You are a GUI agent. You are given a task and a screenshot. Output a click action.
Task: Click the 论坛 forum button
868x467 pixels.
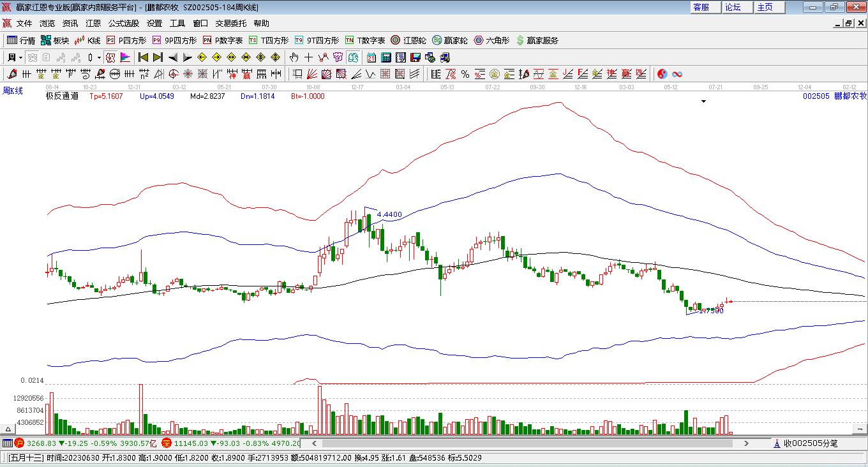738,7
